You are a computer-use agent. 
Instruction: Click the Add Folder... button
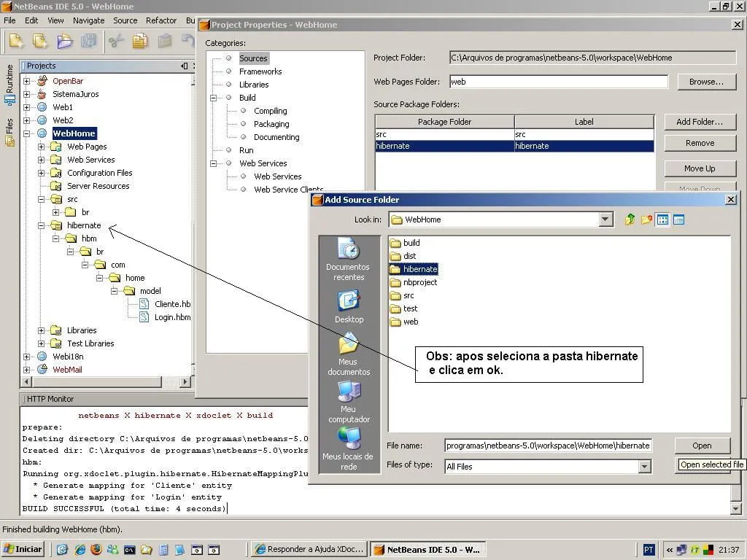point(700,122)
